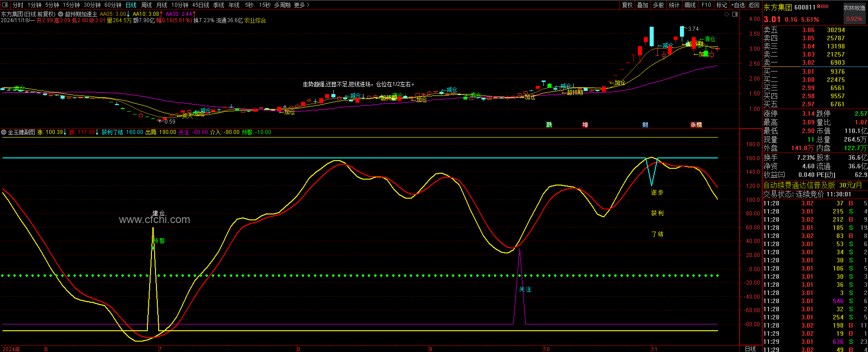Select the 1分钟 period

[x=34, y=5]
